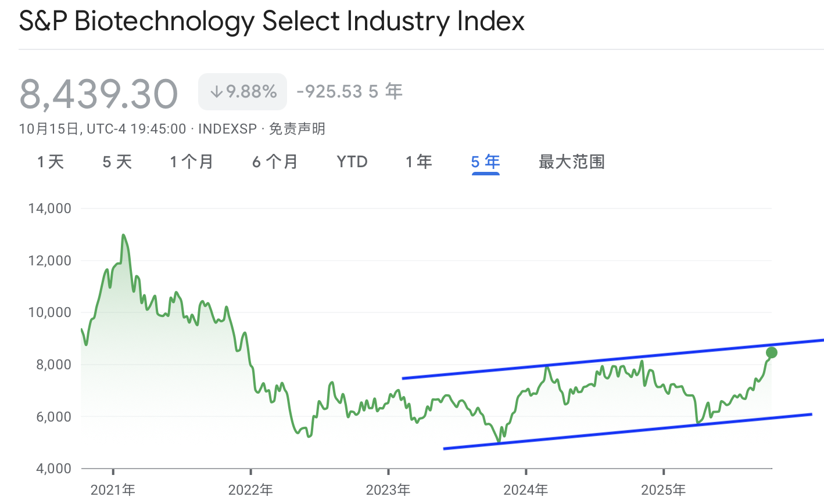The image size is (824, 504).
Task: Click the 8,439.30 index price
Action: pos(99,93)
